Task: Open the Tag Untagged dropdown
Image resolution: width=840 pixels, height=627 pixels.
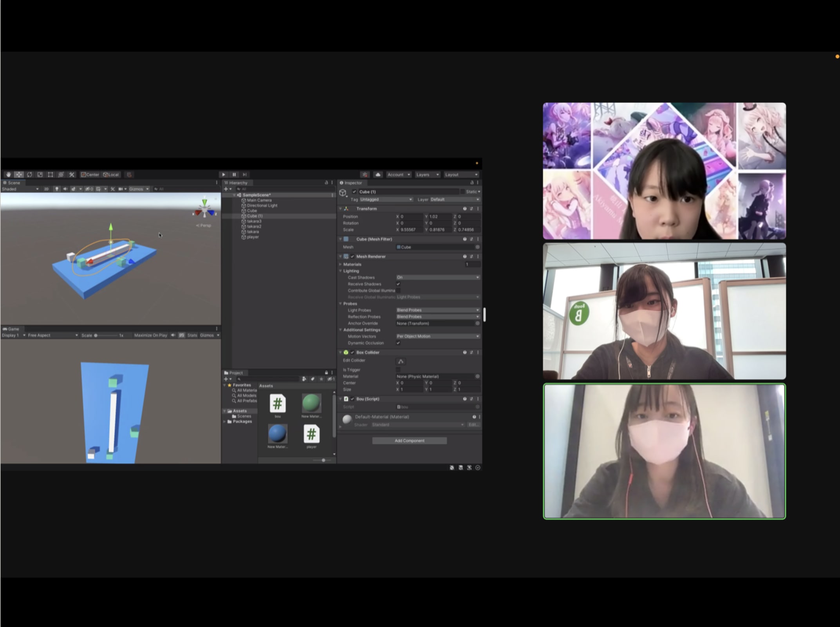Action: (386, 199)
